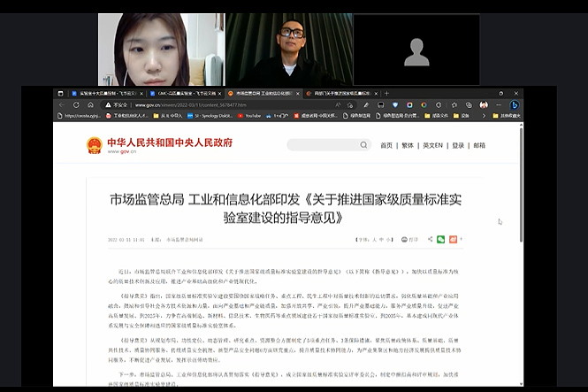
Task: Open the Collections icon in toolbar
Action: pyautogui.click(x=469, y=105)
